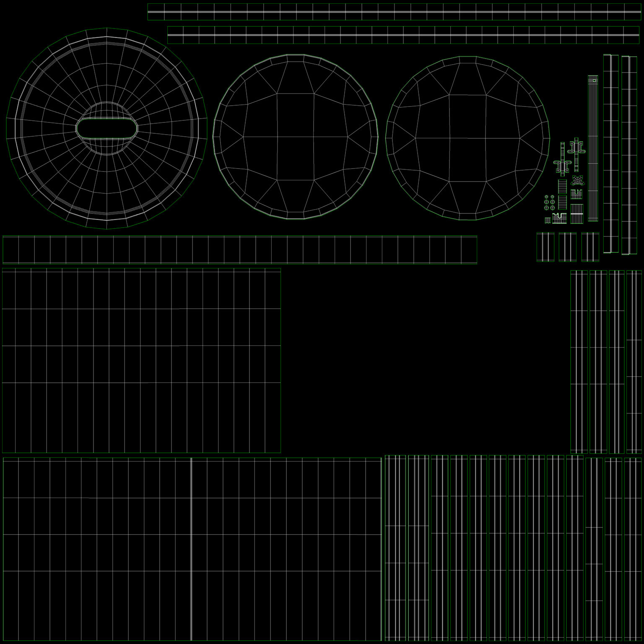This screenshot has height=644, width=644.
Task: Select the second horizontal strip beneath the top one
Action: click(403, 35)
